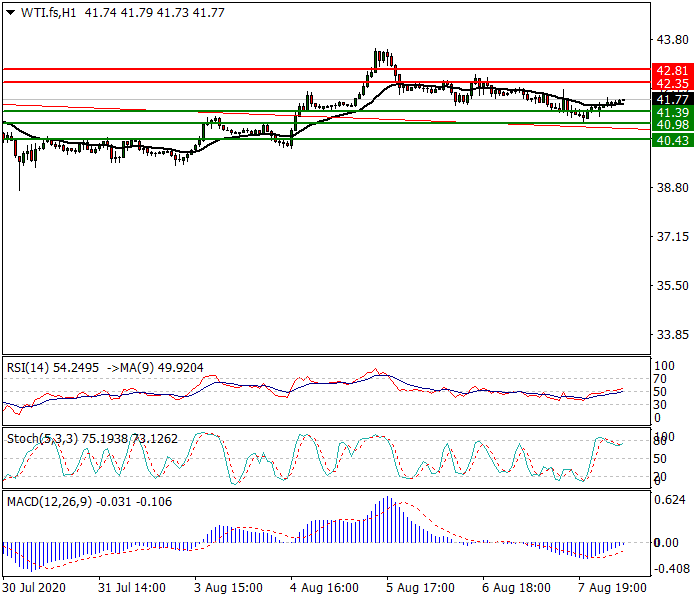The width and height of the screenshot is (700, 600).
Task: Select the red 42.81 resistance price label
Action: coord(672,71)
